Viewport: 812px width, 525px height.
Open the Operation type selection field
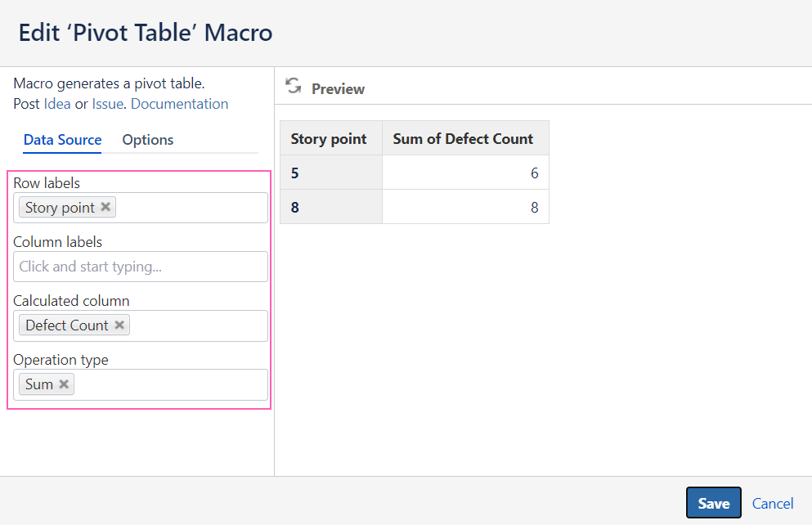170,384
